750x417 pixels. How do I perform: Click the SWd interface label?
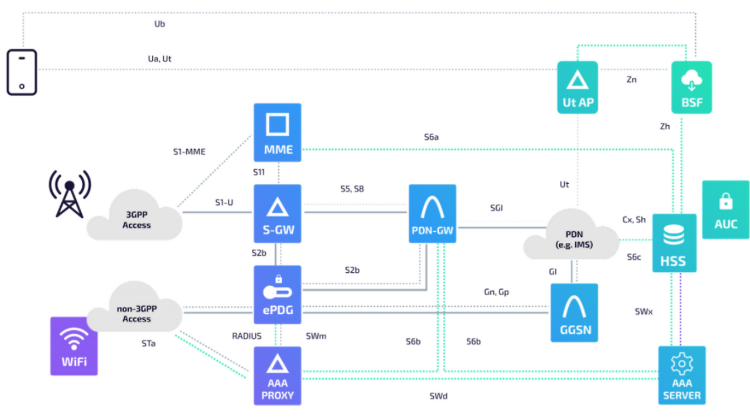pos(439,396)
